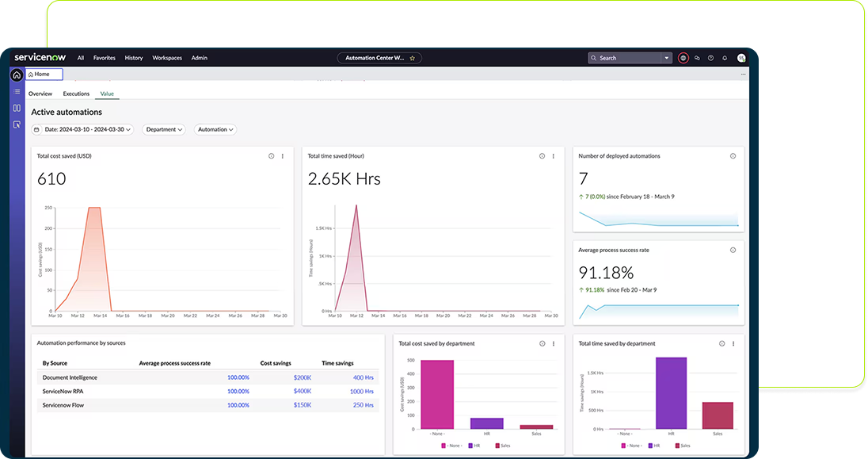This screenshot has width=868, height=459.
Task: Open the Workspaces menu
Action: click(167, 58)
